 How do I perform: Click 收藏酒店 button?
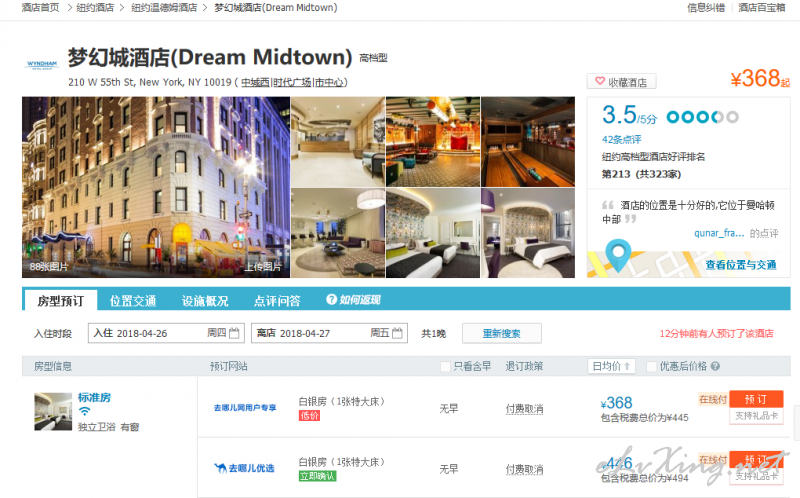pyautogui.click(x=621, y=82)
